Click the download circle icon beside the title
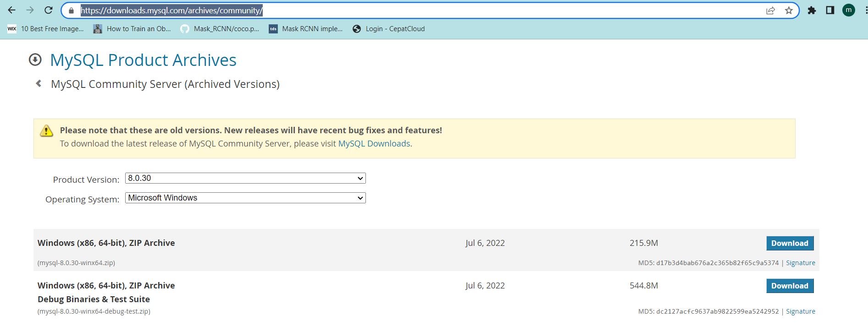Screen dimensions: 868x326 35,60
